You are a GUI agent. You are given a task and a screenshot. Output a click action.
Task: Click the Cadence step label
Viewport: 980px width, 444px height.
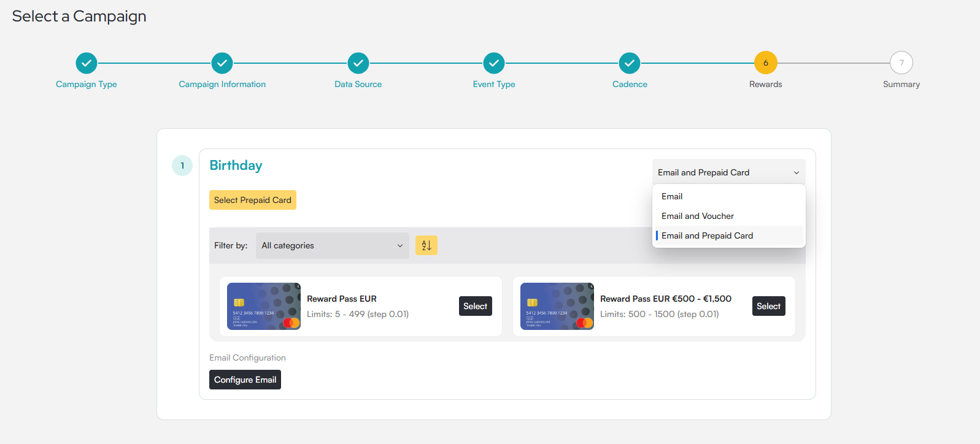630,84
